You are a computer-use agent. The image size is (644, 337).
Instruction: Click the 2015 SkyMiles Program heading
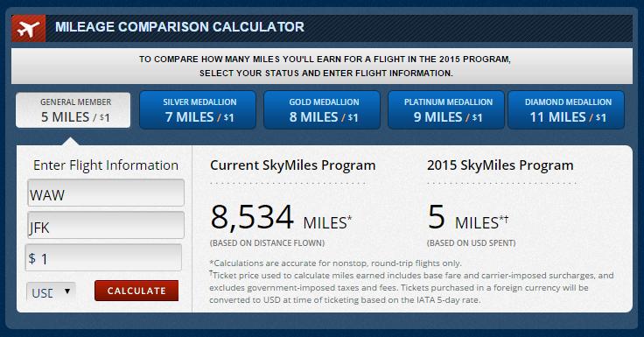[500, 165]
